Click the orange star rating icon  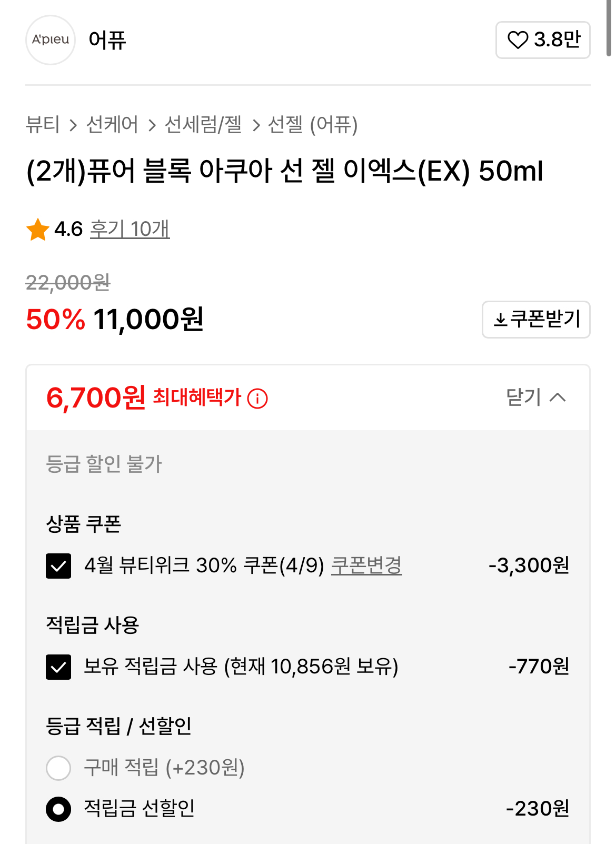click(x=38, y=230)
